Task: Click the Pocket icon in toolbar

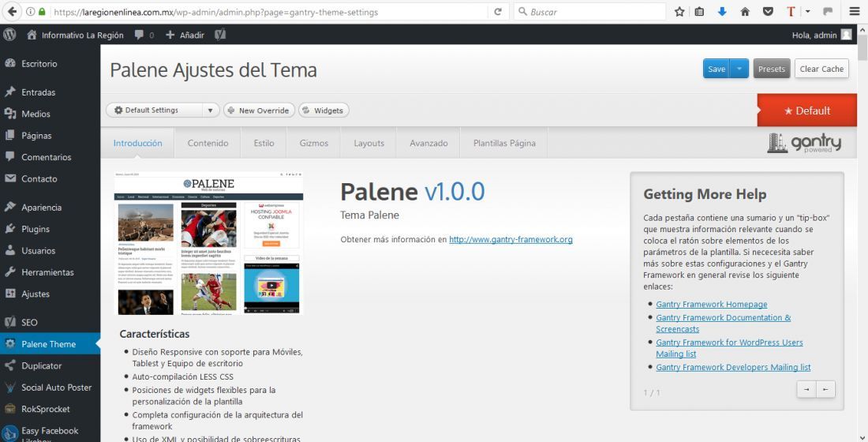Action: (x=768, y=12)
